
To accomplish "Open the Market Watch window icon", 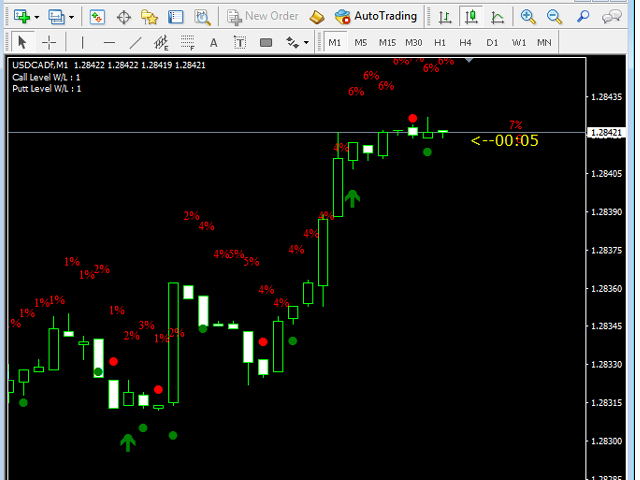I will pos(97,16).
